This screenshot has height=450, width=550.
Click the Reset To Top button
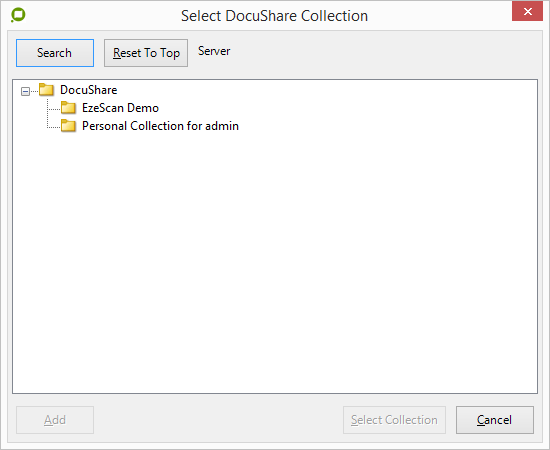(146, 53)
